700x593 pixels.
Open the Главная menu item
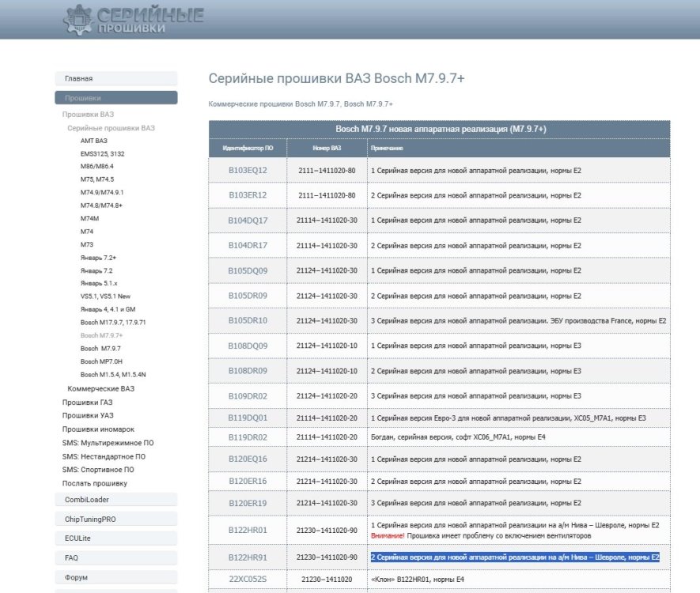point(116,78)
